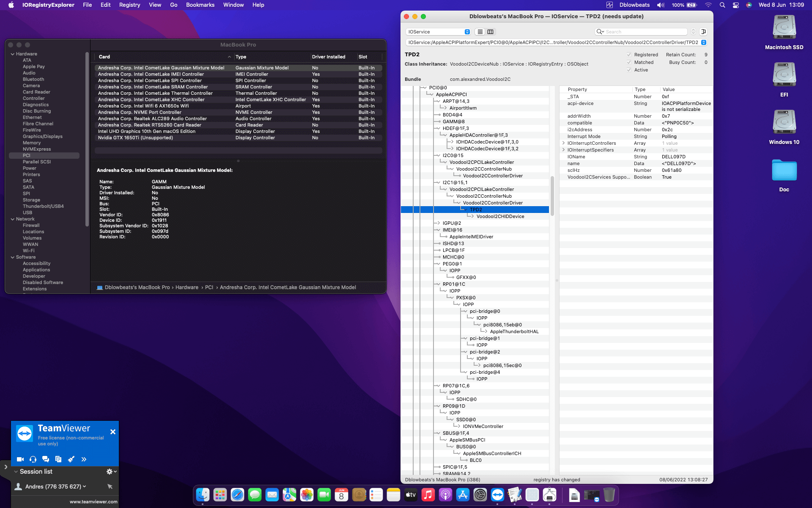Switch to column view in IORegistryExplorer
The image size is (812, 508).
pyautogui.click(x=491, y=32)
